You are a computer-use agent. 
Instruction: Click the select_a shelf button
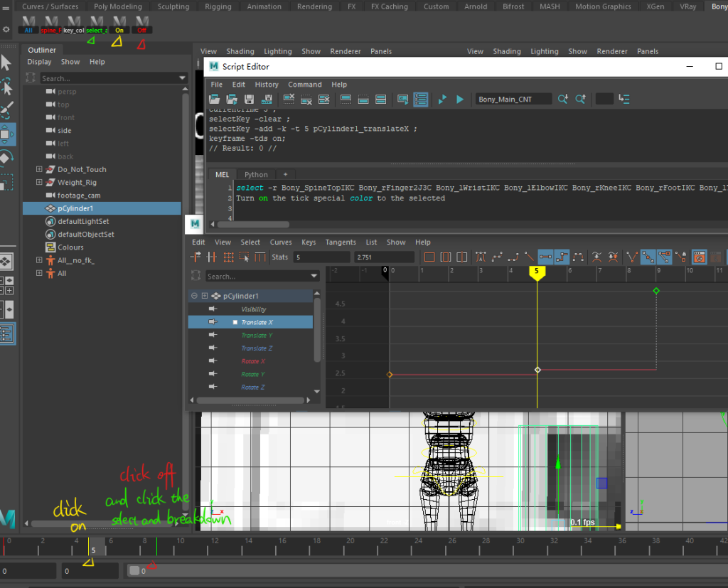(x=97, y=25)
